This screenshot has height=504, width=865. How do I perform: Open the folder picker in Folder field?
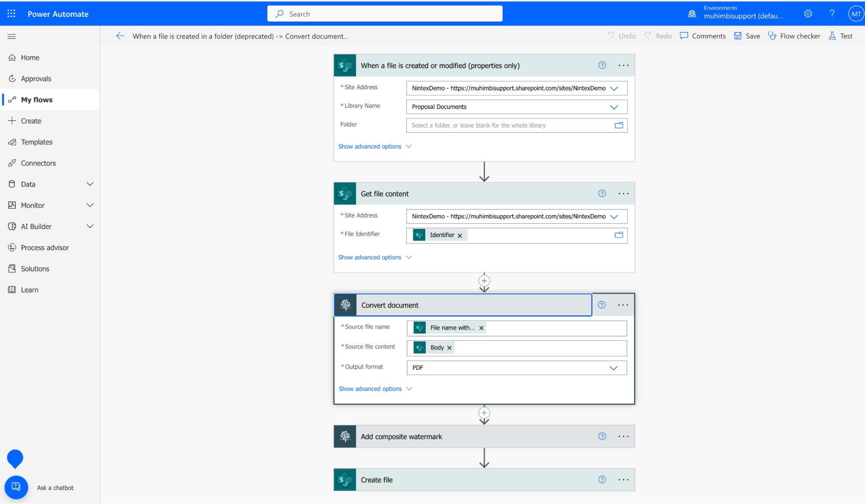619,125
